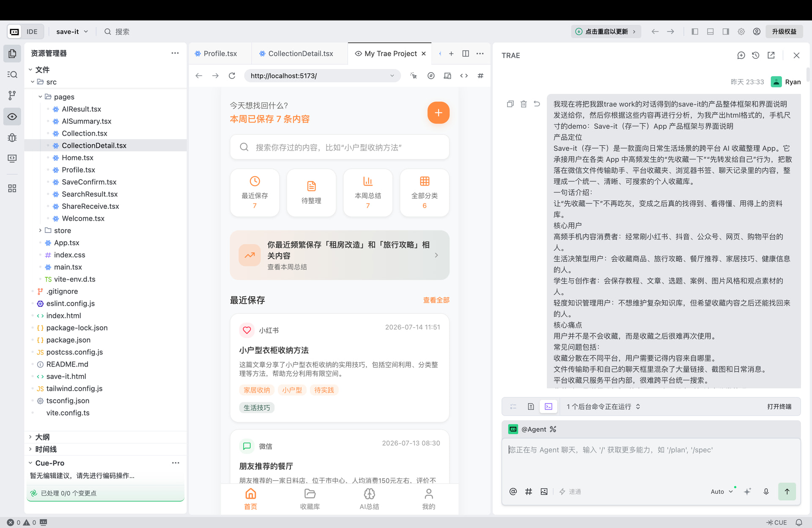Open the extensions grid icon in activity bar
This screenshot has width=812, height=528.
[x=12, y=188]
